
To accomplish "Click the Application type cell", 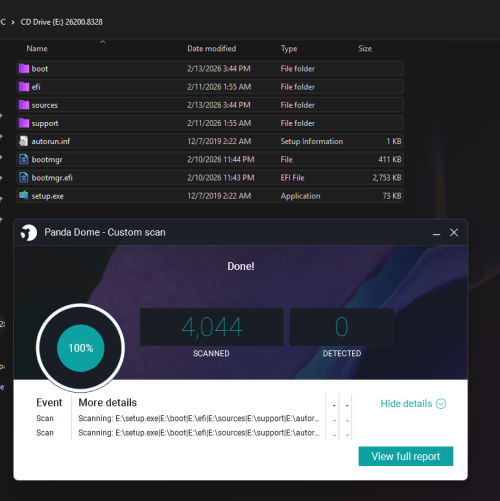I will [300, 196].
